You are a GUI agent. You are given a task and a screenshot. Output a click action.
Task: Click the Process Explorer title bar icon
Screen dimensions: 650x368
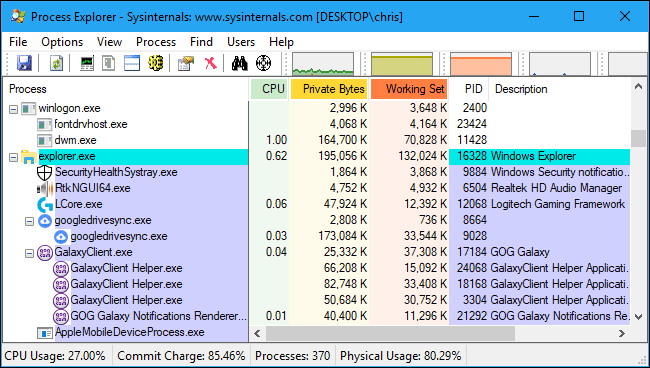(18, 17)
